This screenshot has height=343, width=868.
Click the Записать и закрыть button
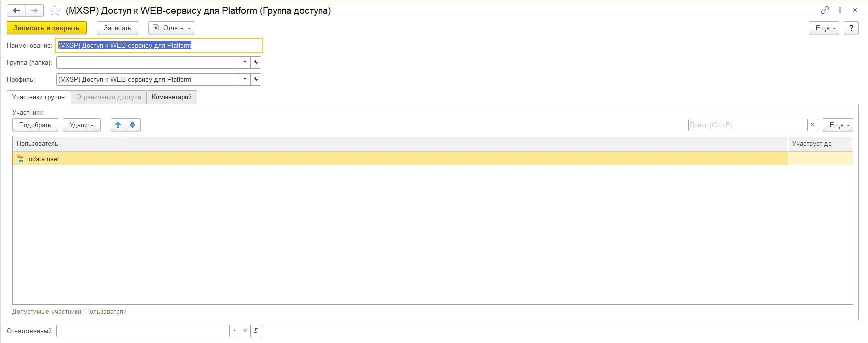click(x=47, y=28)
